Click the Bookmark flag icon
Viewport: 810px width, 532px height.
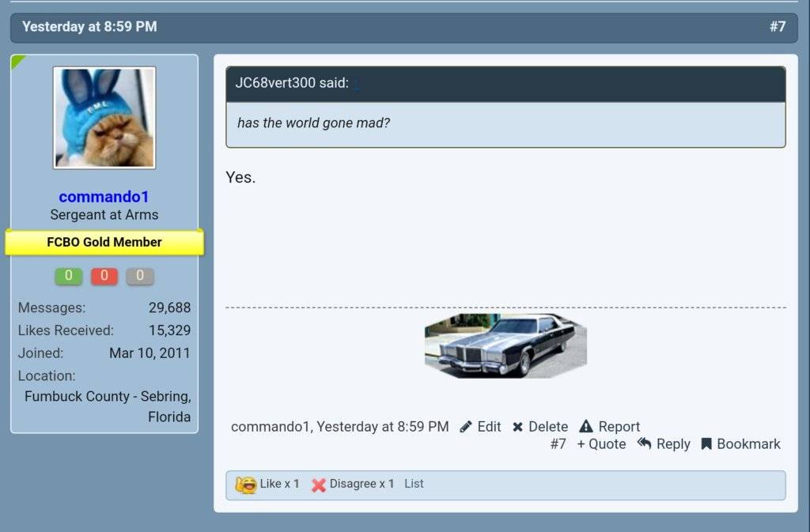pyautogui.click(x=706, y=444)
